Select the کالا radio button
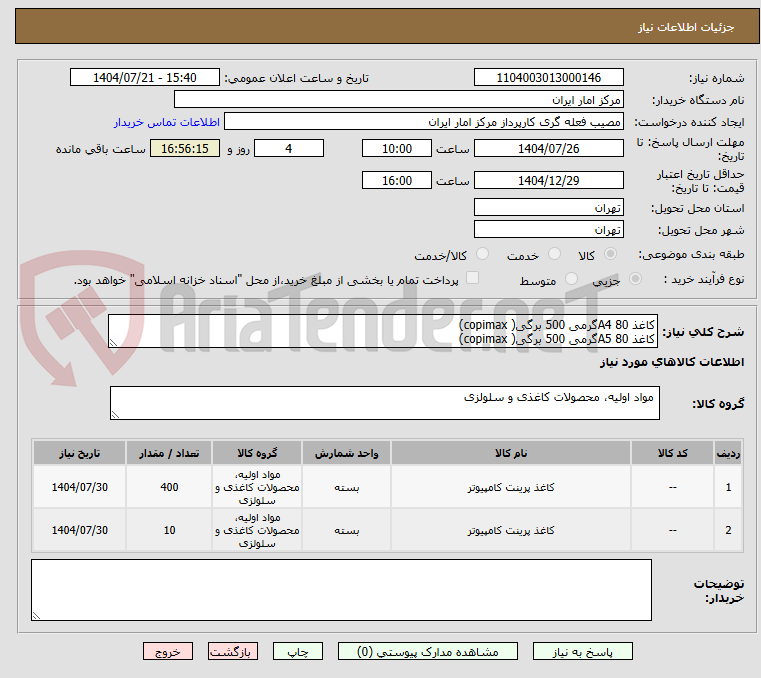The width and height of the screenshot is (761, 678). click(x=611, y=254)
